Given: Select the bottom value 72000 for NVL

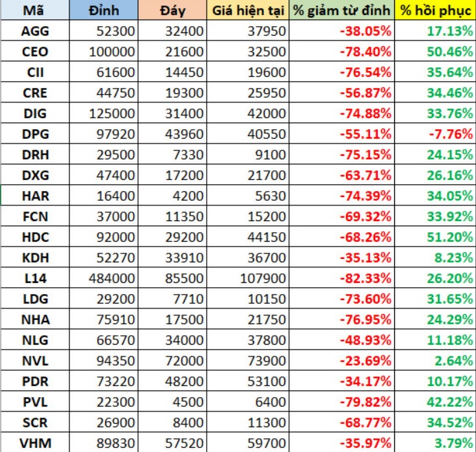Looking at the screenshot, I should click(x=172, y=361).
